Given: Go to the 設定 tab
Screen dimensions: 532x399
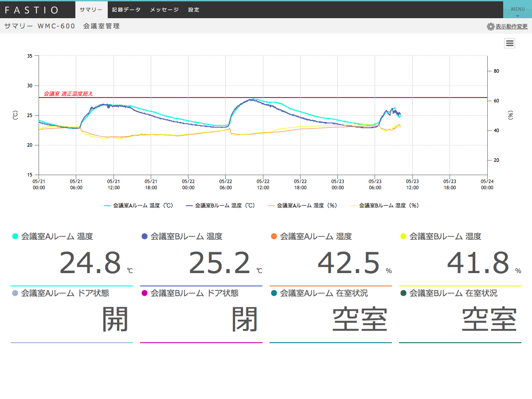Looking at the screenshot, I should click(194, 10).
